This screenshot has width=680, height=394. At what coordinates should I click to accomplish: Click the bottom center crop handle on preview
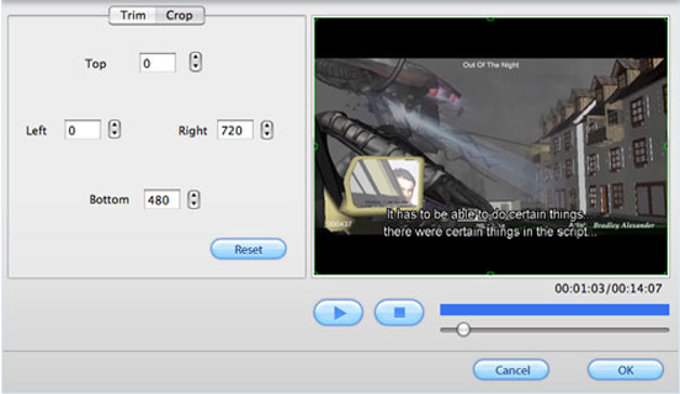490,274
